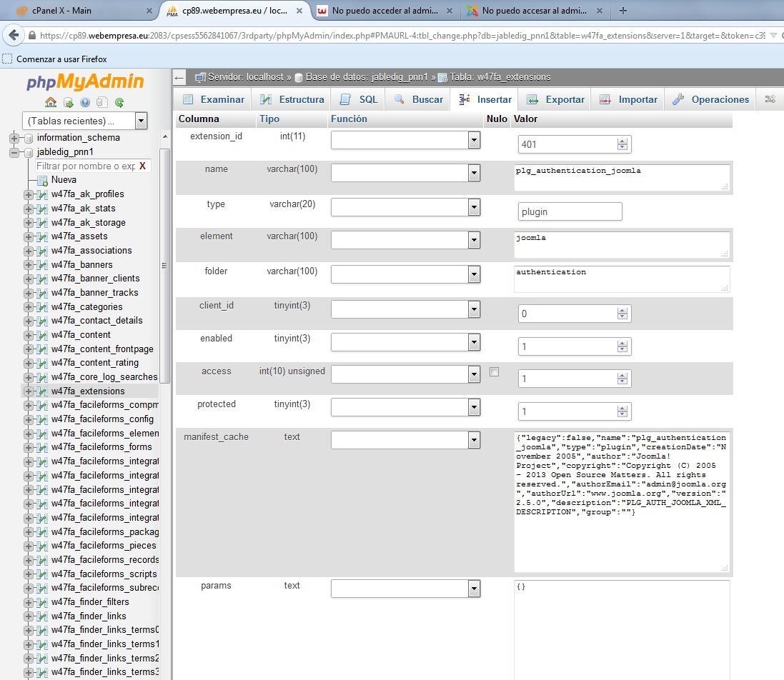Click the navigation panel vertical scrollbar

click(164, 265)
